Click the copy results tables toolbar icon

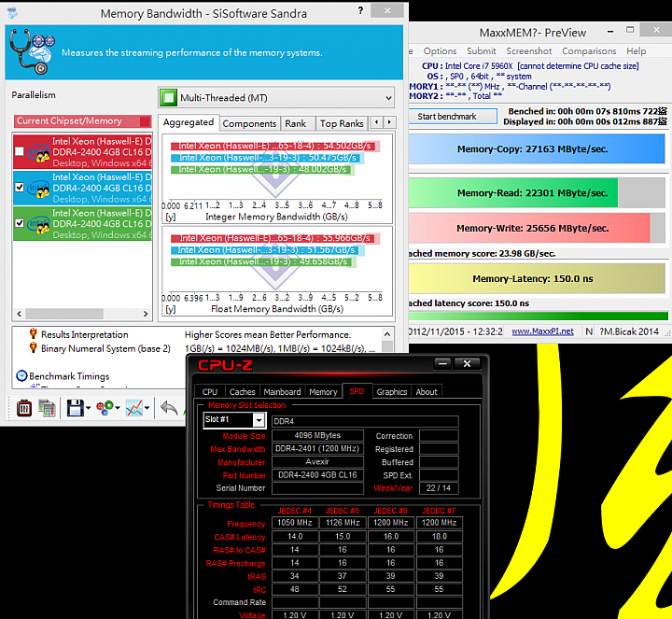click(x=47, y=408)
